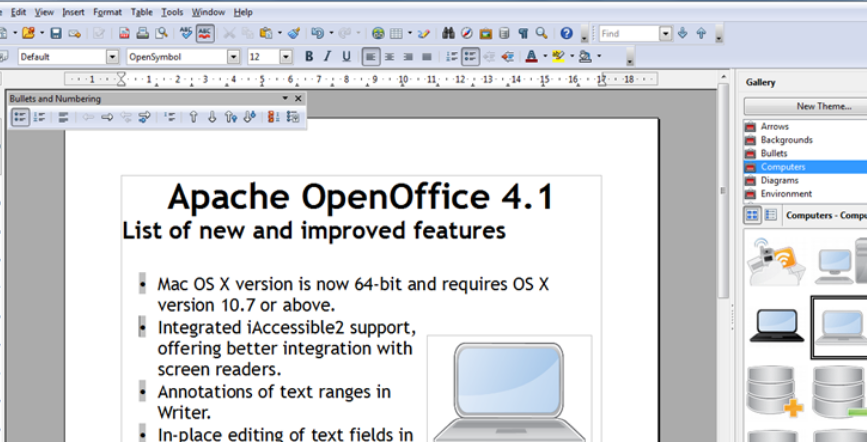Open the View menu
The height and width of the screenshot is (442, 867).
44,12
